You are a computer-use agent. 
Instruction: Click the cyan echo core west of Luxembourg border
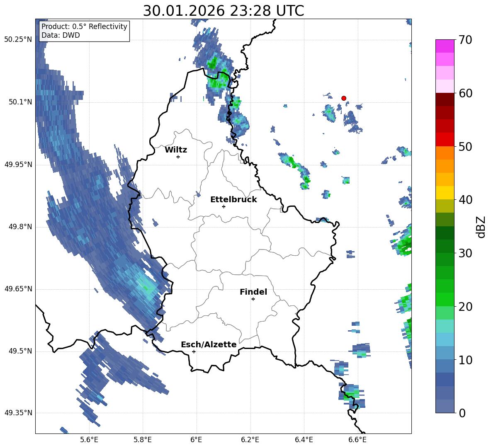pyautogui.click(x=146, y=286)
